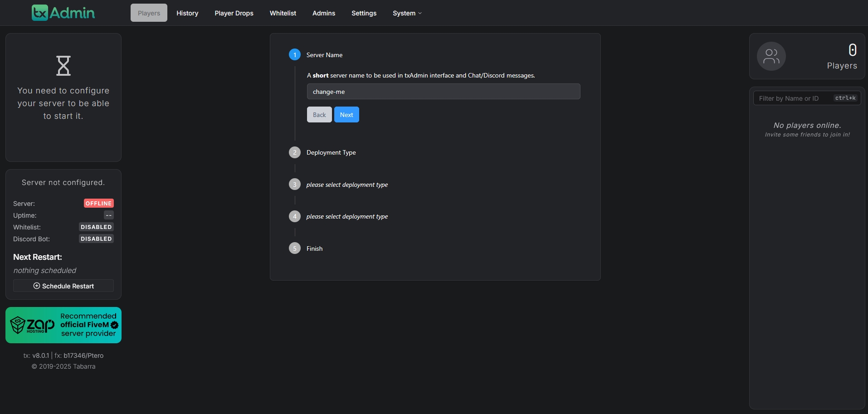Switch to the Whitelist page

click(283, 13)
